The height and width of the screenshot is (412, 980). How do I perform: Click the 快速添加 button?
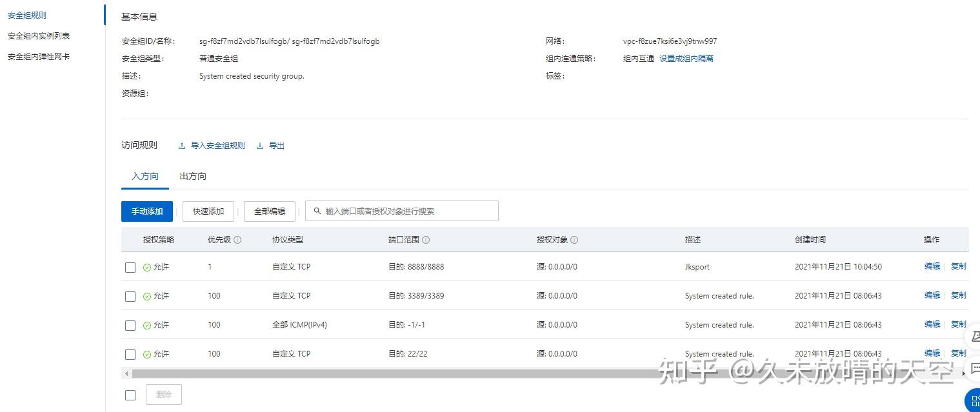tap(208, 211)
